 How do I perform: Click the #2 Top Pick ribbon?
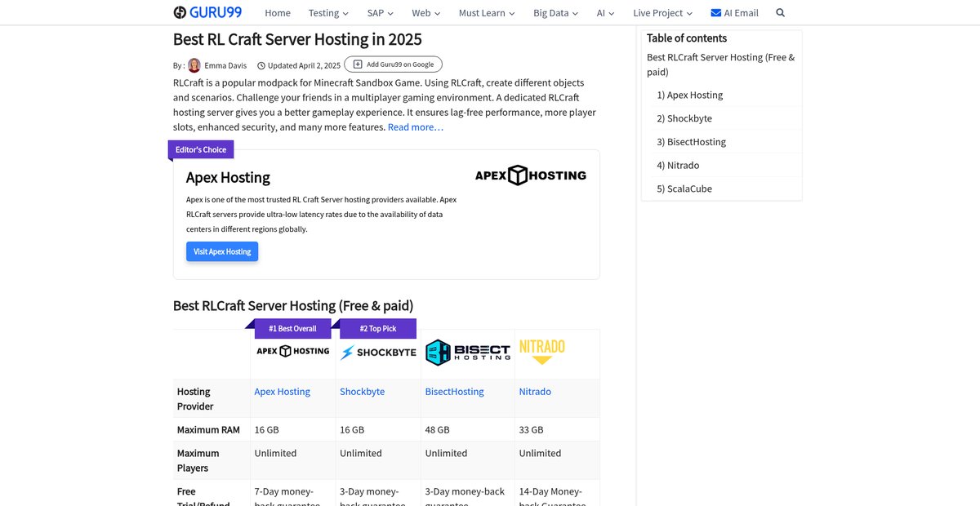[x=378, y=328]
